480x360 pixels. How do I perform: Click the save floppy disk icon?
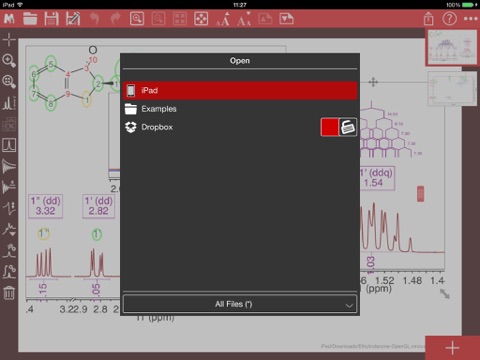point(51,19)
